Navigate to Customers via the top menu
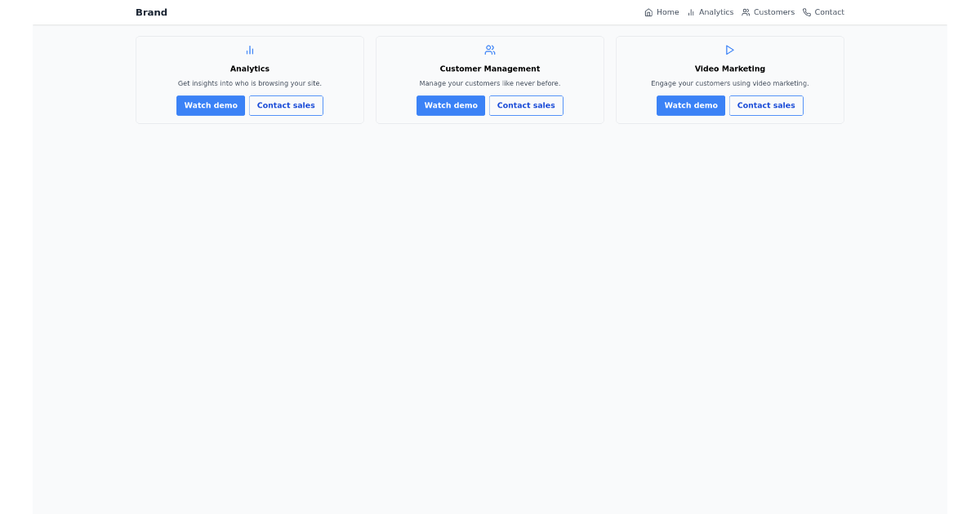The width and height of the screenshot is (980, 514). pyautogui.click(x=773, y=12)
